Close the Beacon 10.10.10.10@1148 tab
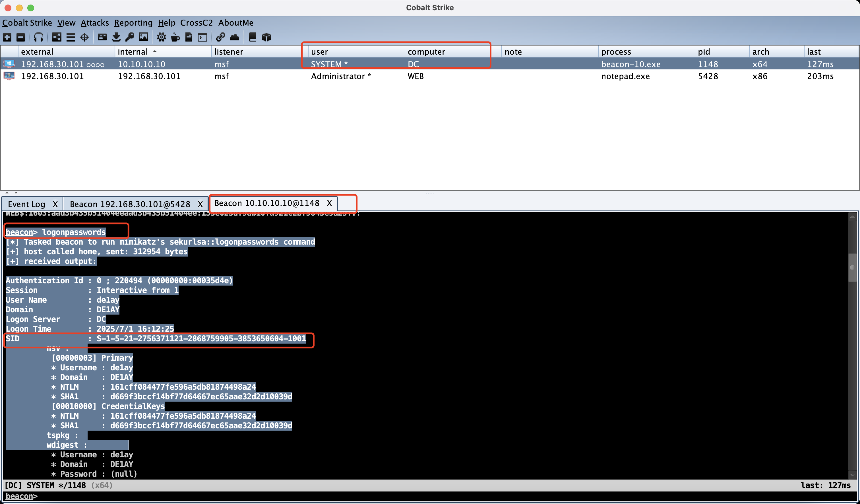The height and width of the screenshot is (504, 860). click(x=329, y=203)
